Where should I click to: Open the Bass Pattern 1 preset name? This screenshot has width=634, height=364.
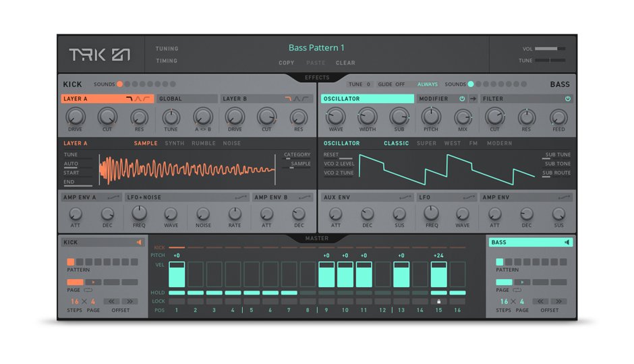(x=316, y=48)
